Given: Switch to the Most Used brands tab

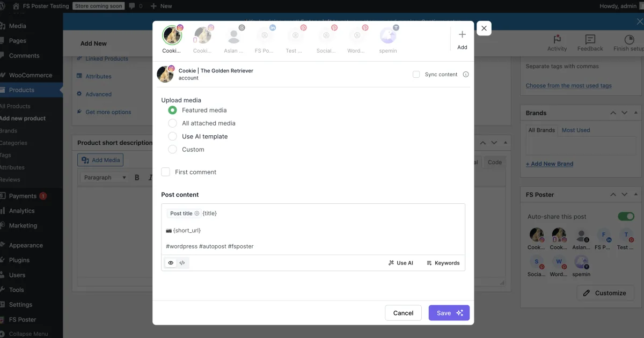Looking at the screenshot, I should (x=576, y=130).
